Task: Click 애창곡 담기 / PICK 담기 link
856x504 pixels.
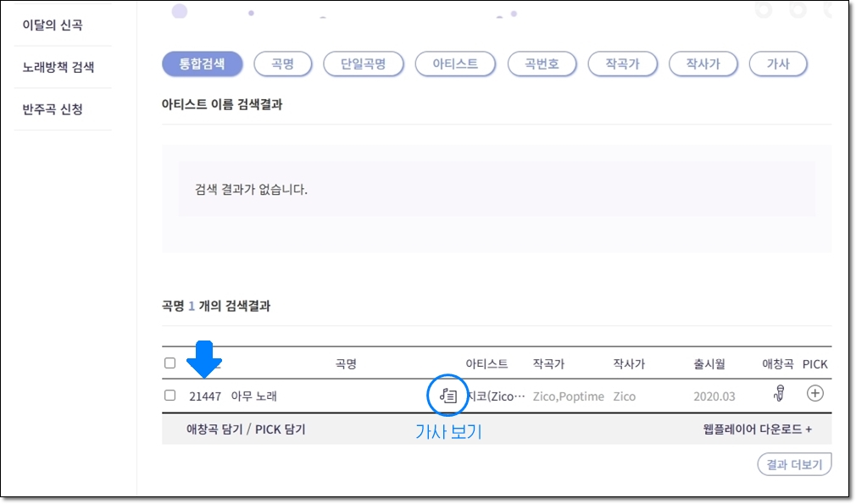Action: [x=246, y=429]
